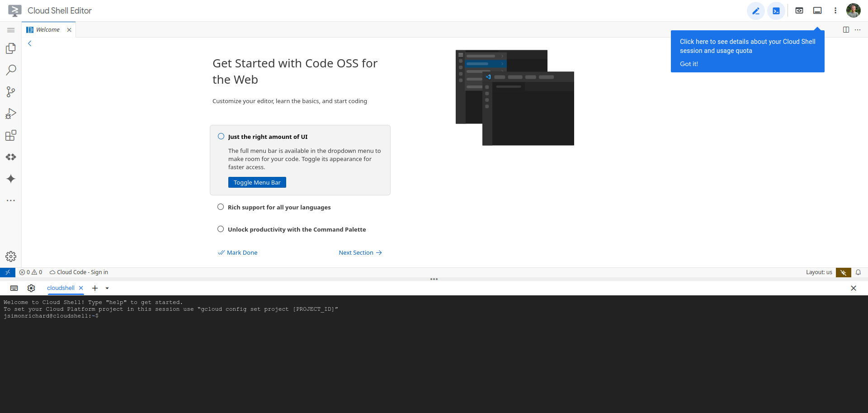Go back using the chevron arrow
Viewport: 868px width, 413px height.
[x=30, y=43]
